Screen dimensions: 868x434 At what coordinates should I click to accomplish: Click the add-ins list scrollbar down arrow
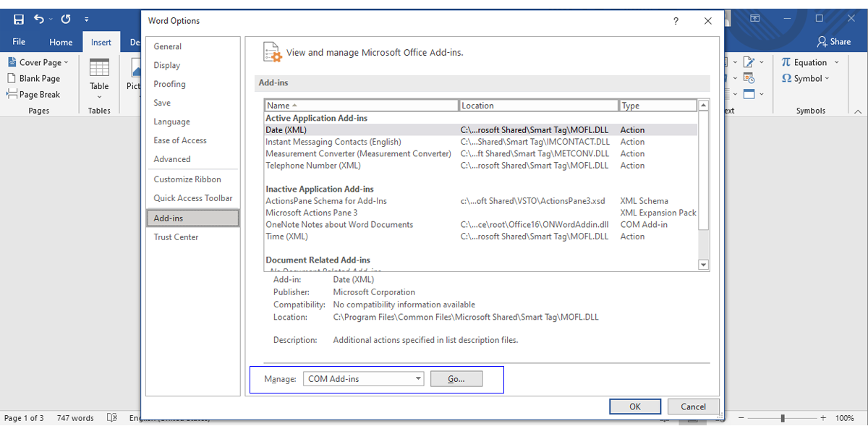(703, 265)
